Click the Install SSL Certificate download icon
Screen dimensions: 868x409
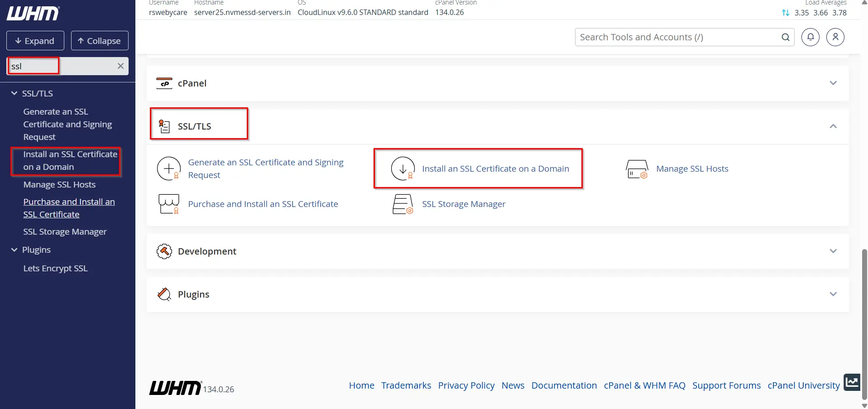point(403,168)
